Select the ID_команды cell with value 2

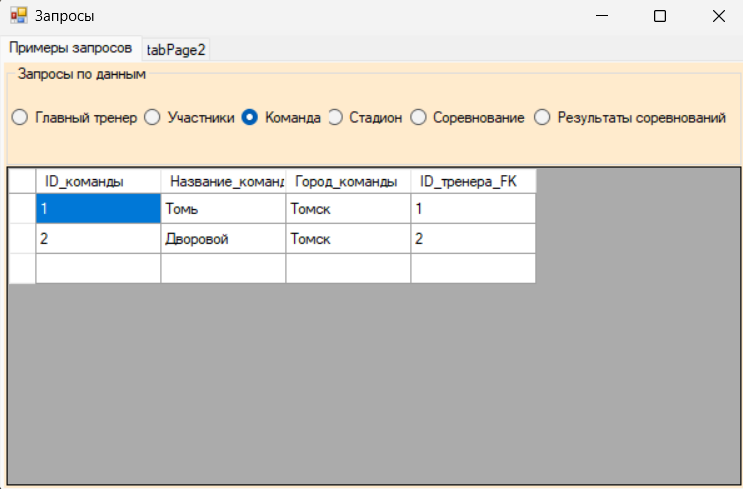point(98,238)
